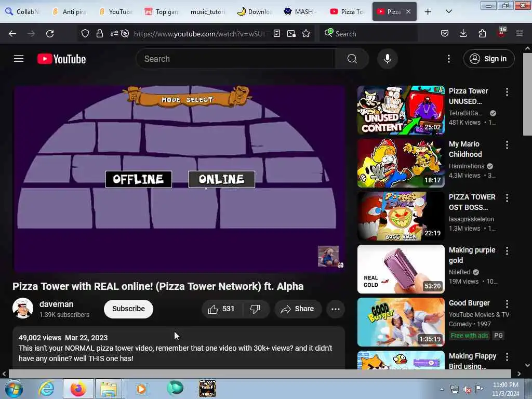Open menu for Pizza Tower UNUSED video

507,91
